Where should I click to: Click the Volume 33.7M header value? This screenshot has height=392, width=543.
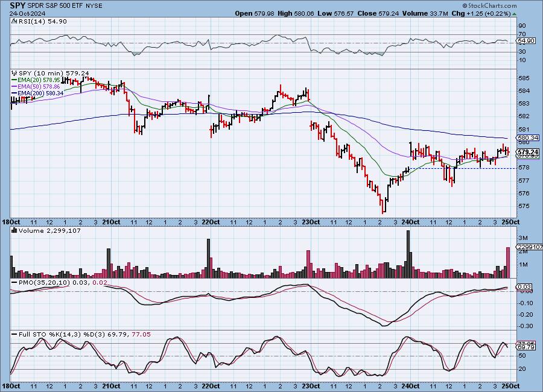pos(425,13)
